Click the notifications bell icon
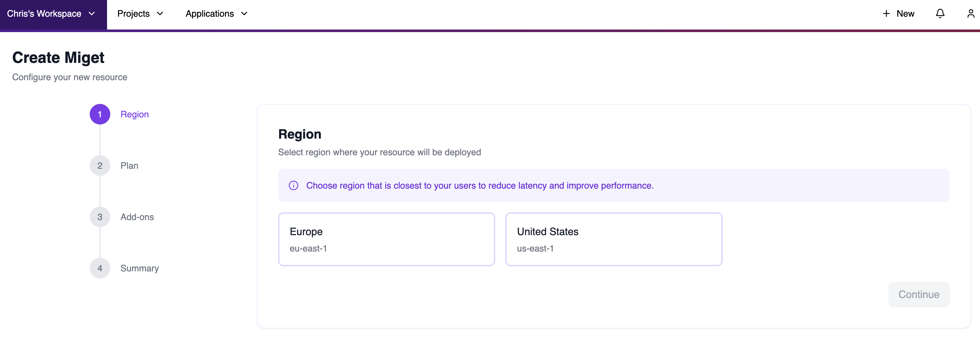 940,14
